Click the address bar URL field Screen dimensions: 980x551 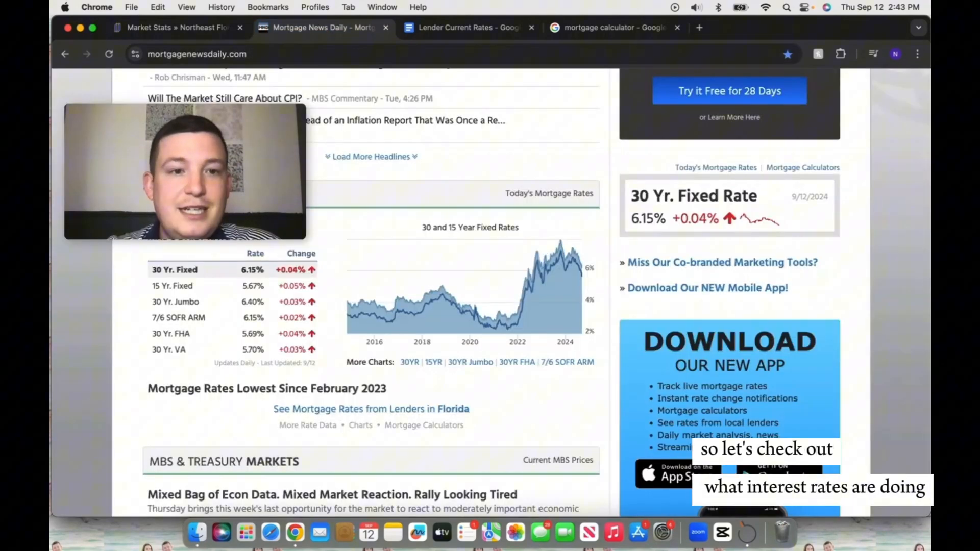(x=459, y=54)
